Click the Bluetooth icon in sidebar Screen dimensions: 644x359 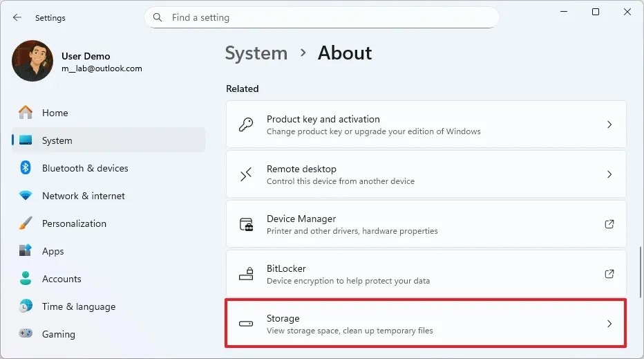click(x=26, y=168)
